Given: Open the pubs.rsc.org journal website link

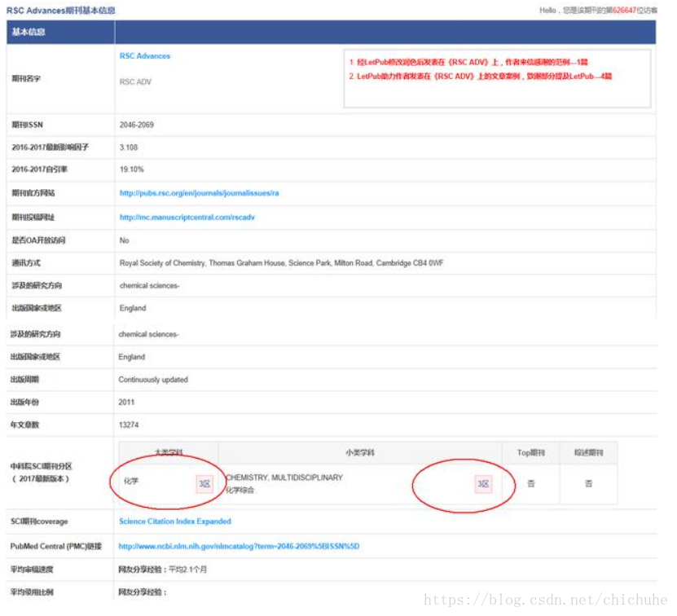Looking at the screenshot, I should click(x=199, y=193).
